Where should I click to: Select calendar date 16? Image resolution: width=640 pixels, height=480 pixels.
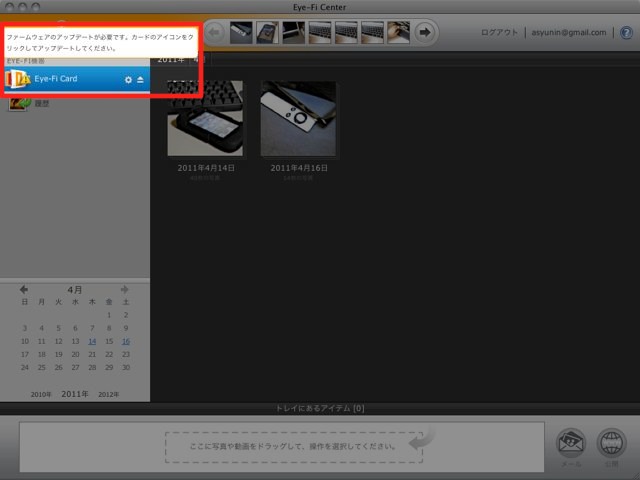click(x=126, y=341)
